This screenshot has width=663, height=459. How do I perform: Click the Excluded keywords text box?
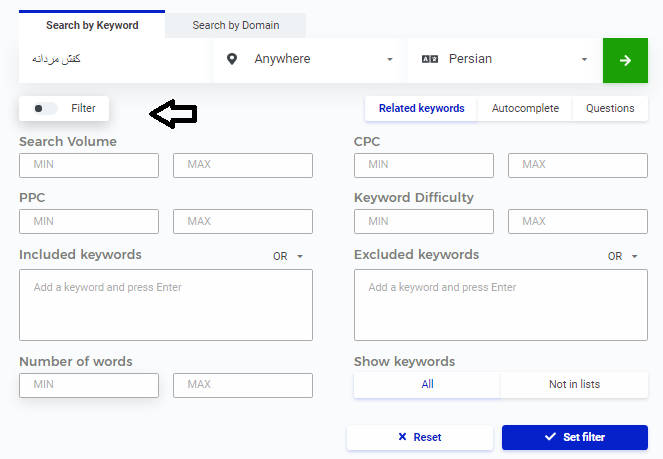coord(501,305)
